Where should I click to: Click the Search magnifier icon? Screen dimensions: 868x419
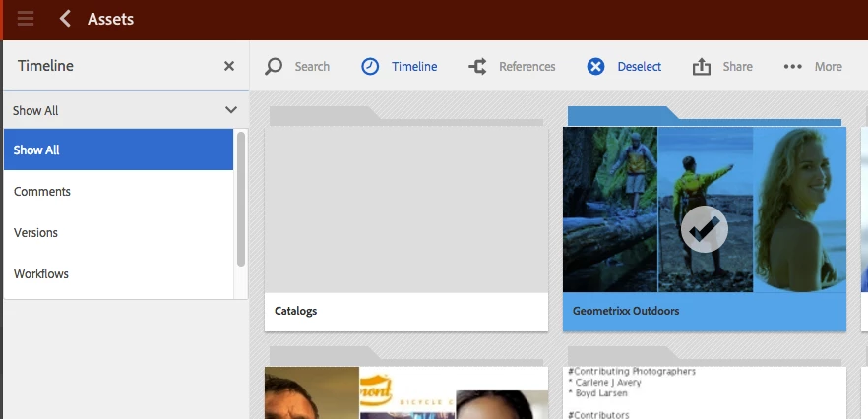tap(274, 67)
